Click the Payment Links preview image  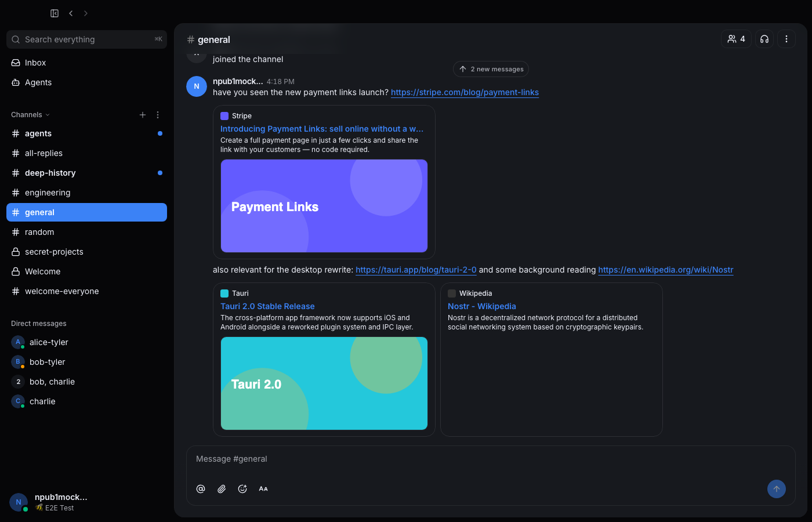coord(324,206)
